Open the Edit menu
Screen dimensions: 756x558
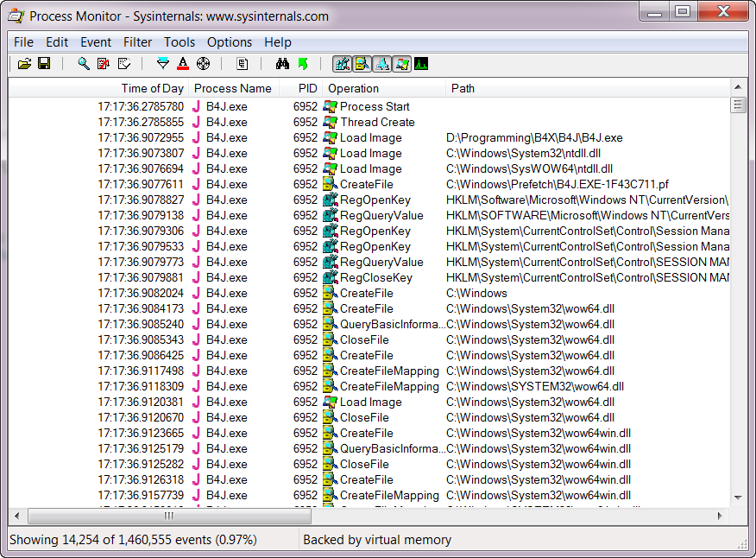coord(57,42)
